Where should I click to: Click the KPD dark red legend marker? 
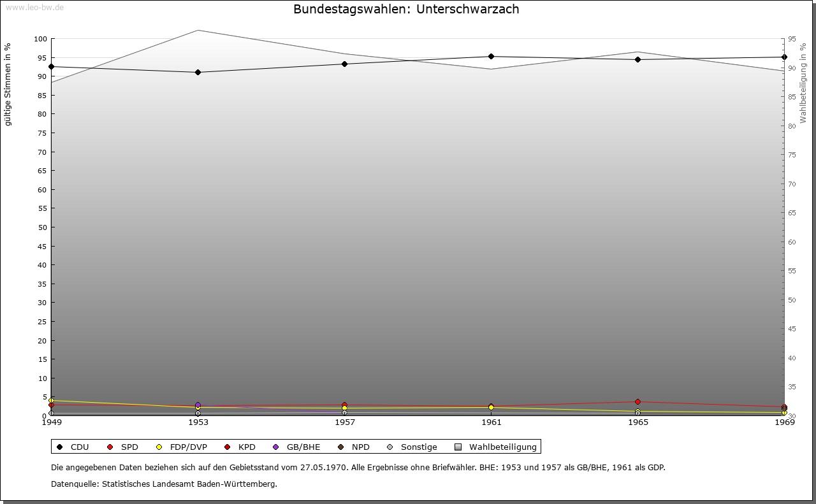227,447
